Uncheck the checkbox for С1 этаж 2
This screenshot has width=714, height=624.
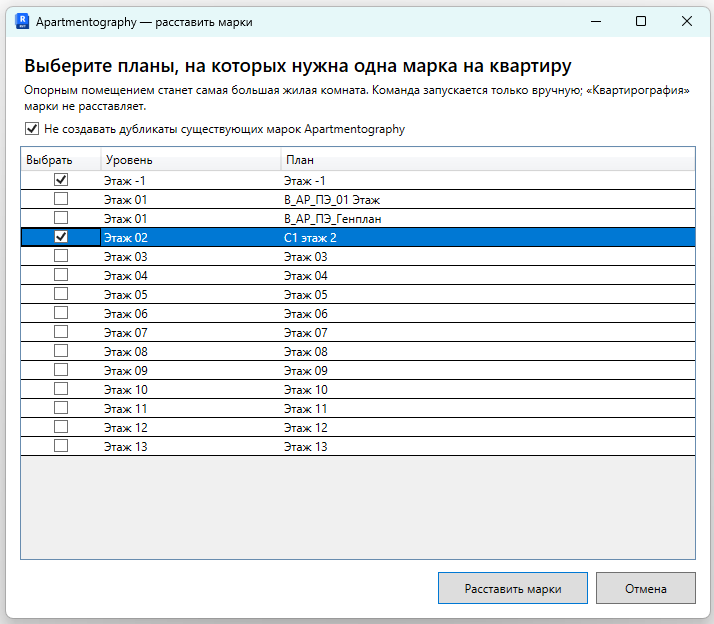[61, 237]
